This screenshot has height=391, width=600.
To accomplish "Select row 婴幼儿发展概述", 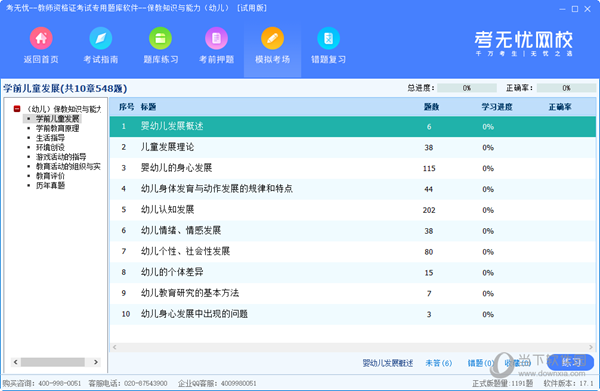I will (x=352, y=127).
